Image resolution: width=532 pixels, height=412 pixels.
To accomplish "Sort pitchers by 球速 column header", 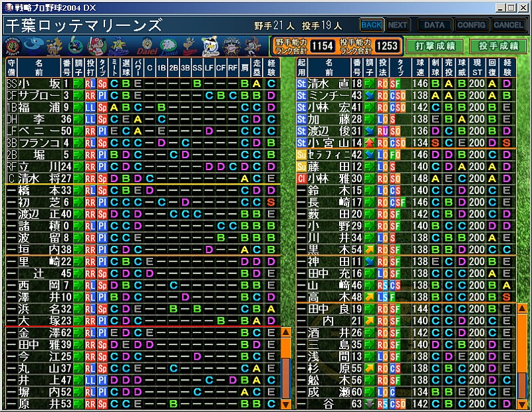I will coord(420,68).
